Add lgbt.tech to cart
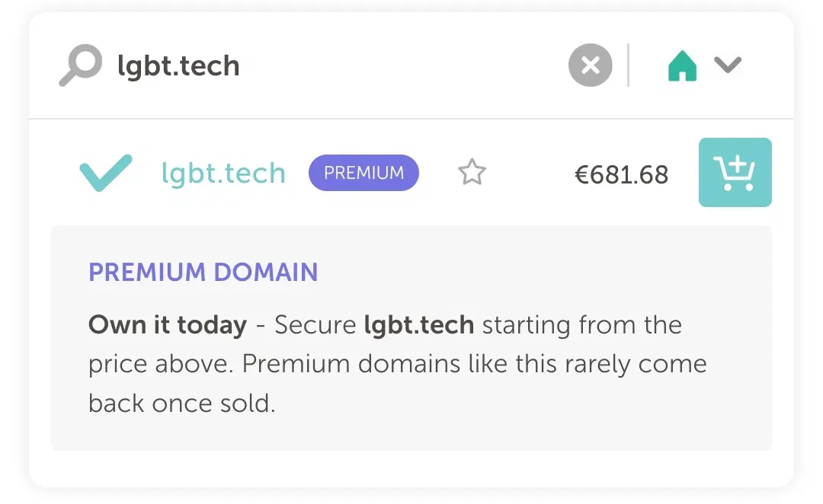Viewport: 823px width, 504px height. click(x=735, y=173)
